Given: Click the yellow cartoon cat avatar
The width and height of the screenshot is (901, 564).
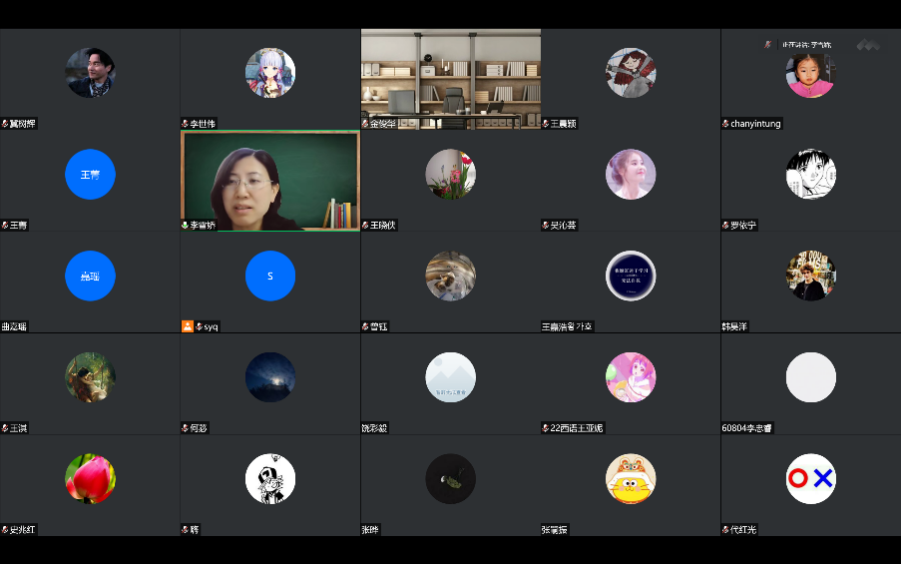Looking at the screenshot, I should (630, 479).
